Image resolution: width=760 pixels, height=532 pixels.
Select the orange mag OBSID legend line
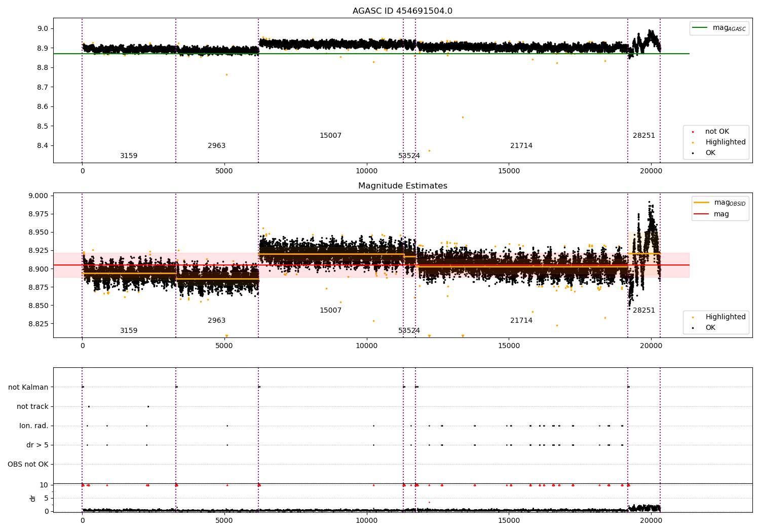click(x=702, y=203)
